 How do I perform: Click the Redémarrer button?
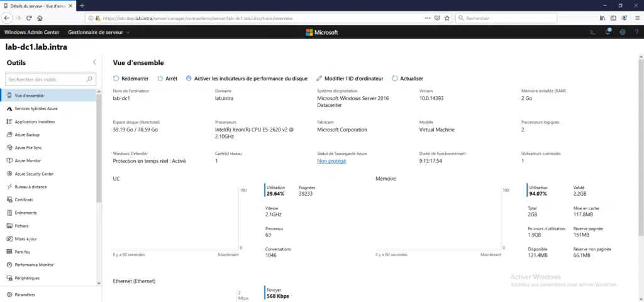click(131, 79)
